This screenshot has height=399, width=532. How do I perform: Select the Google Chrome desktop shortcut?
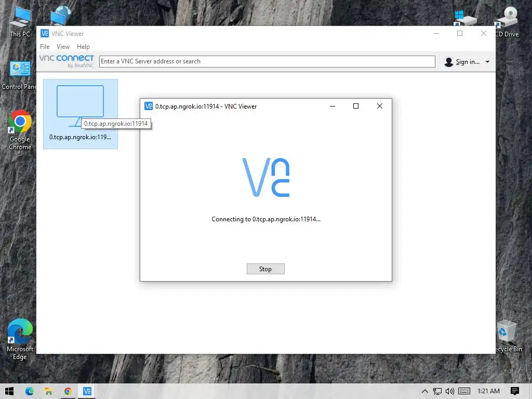(20, 130)
